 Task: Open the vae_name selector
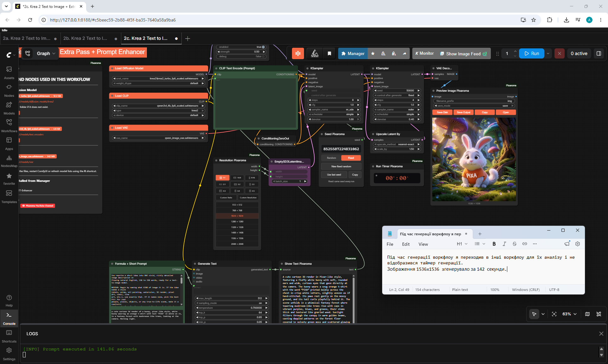pos(159,138)
